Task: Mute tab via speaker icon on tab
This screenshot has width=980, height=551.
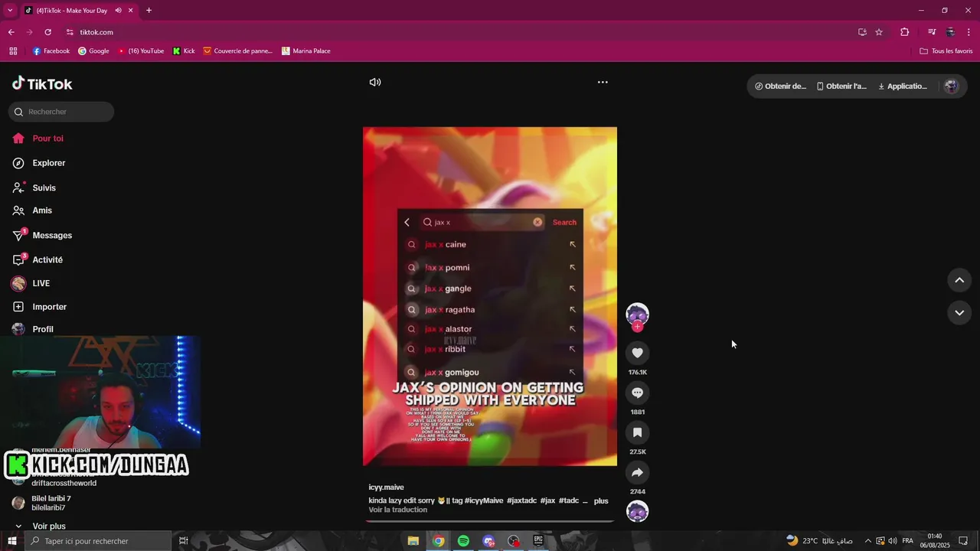Action: [118, 11]
